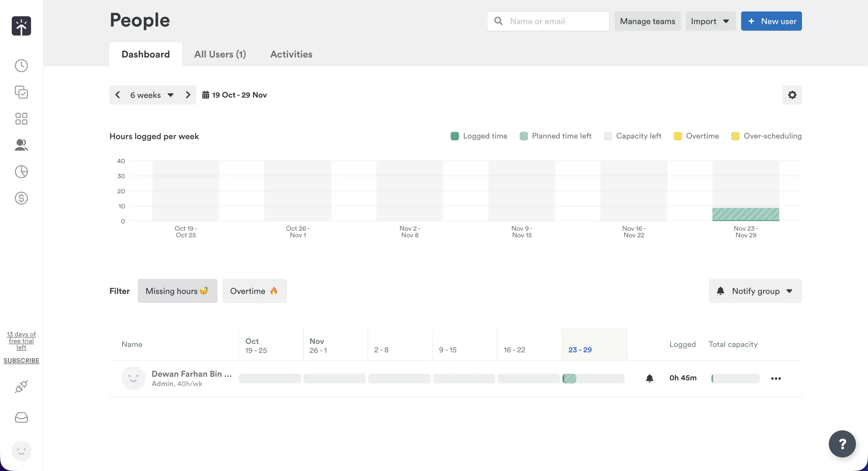Viewport: 868px width, 471px height.
Task: Open the chart settings gear icon
Action: point(792,95)
